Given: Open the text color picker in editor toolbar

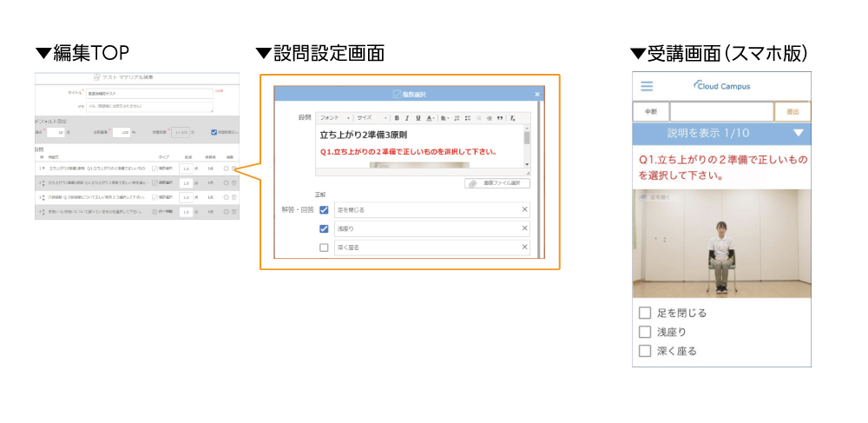Looking at the screenshot, I should [431, 118].
